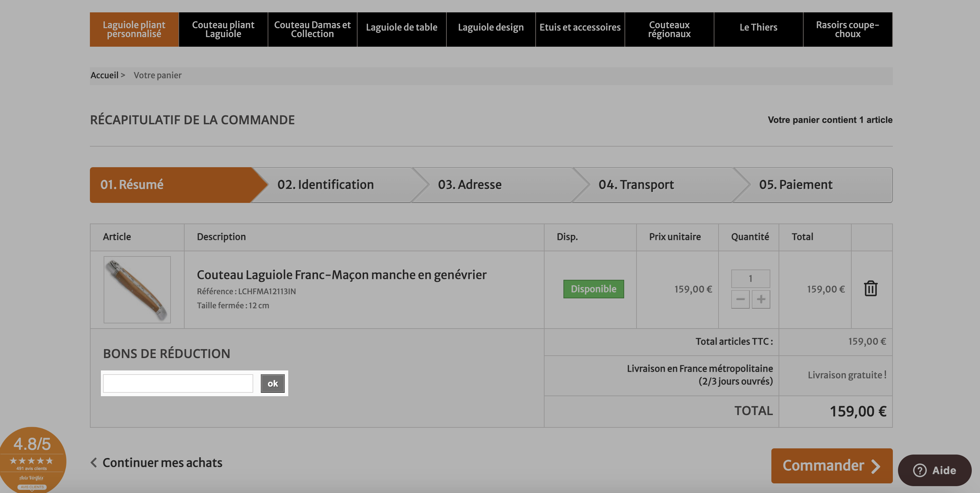This screenshot has height=493, width=980.
Task: Open the Laguiole design menu
Action: 491,29
